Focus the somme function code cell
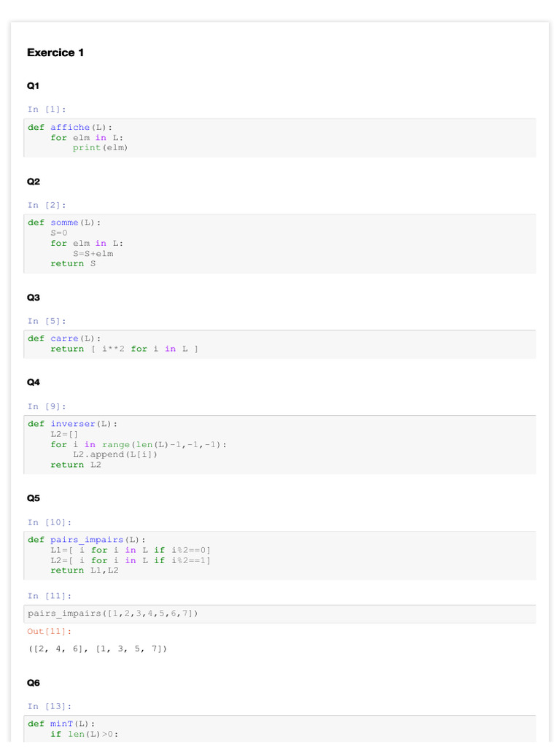This screenshot has width=560, height=747. [280, 243]
